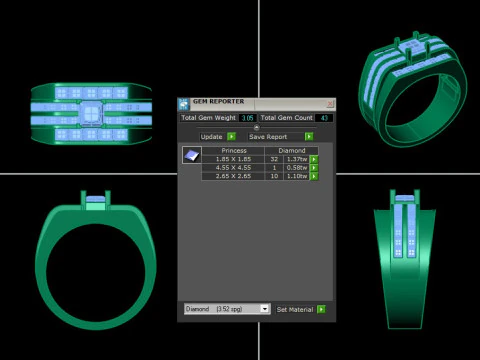This screenshot has width=480, height=360.
Task: Click the green arrow for 1.10tw row
Action: click(x=314, y=176)
